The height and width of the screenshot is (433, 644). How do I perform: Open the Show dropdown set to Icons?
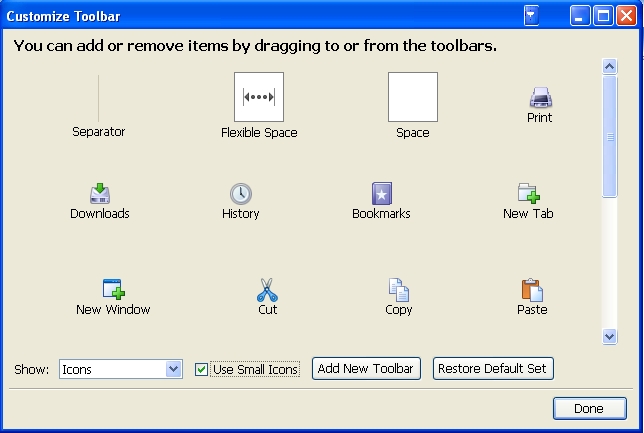tap(121, 369)
